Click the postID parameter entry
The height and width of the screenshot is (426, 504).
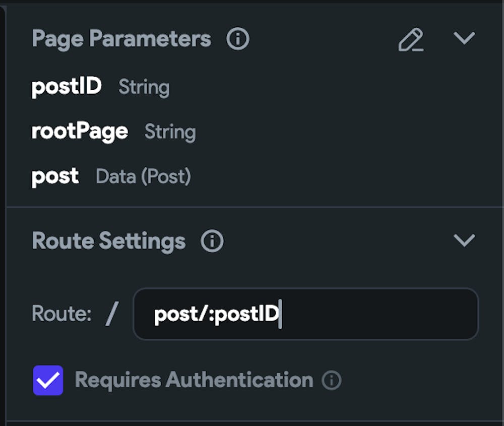point(66,86)
